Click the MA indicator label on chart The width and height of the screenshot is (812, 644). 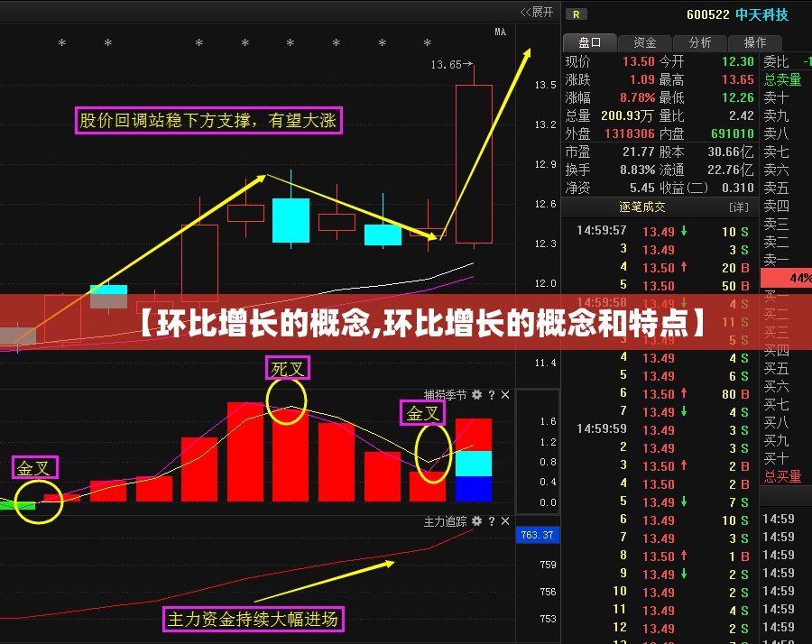coord(500,32)
